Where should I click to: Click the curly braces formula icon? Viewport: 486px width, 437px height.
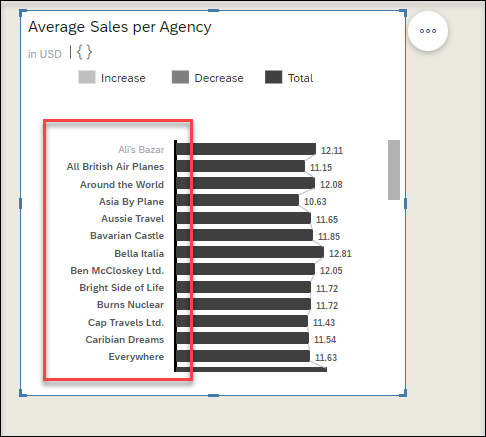pos(84,52)
